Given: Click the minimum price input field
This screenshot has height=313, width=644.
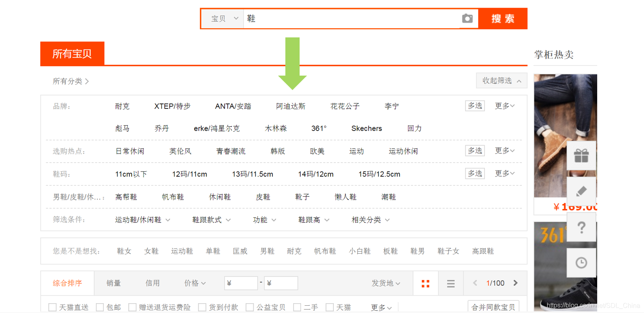Looking at the screenshot, I should (241, 283).
